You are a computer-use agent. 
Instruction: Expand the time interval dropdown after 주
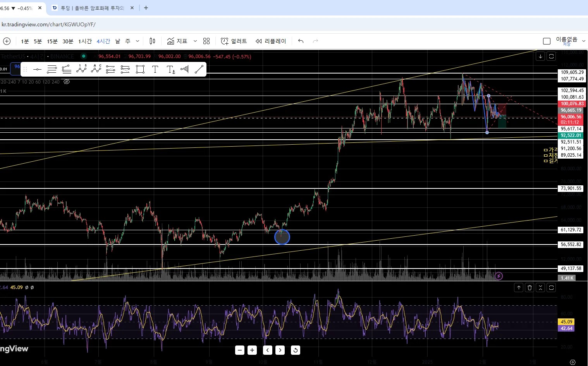[x=138, y=41]
